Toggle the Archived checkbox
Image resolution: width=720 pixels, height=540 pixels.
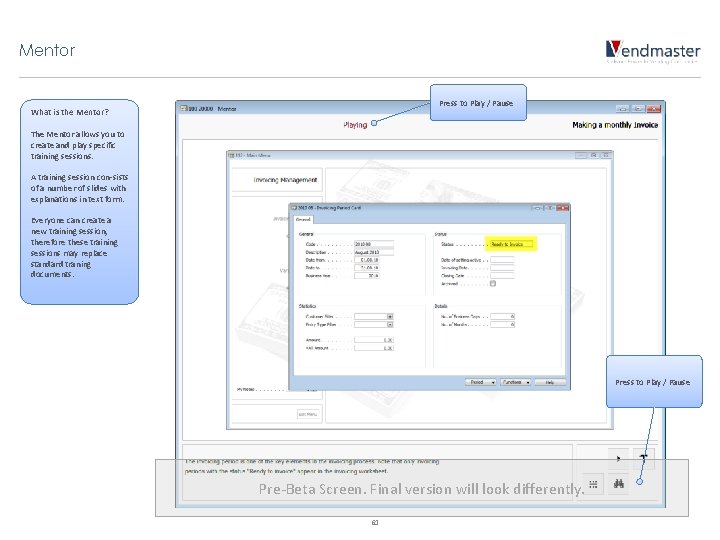pos(493,284)
